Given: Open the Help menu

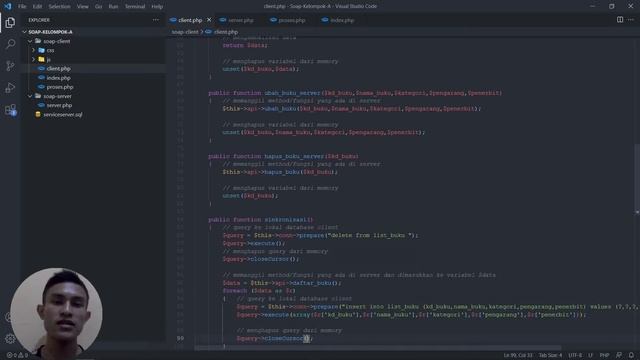Looking at the screenshot, I should 157,7.
